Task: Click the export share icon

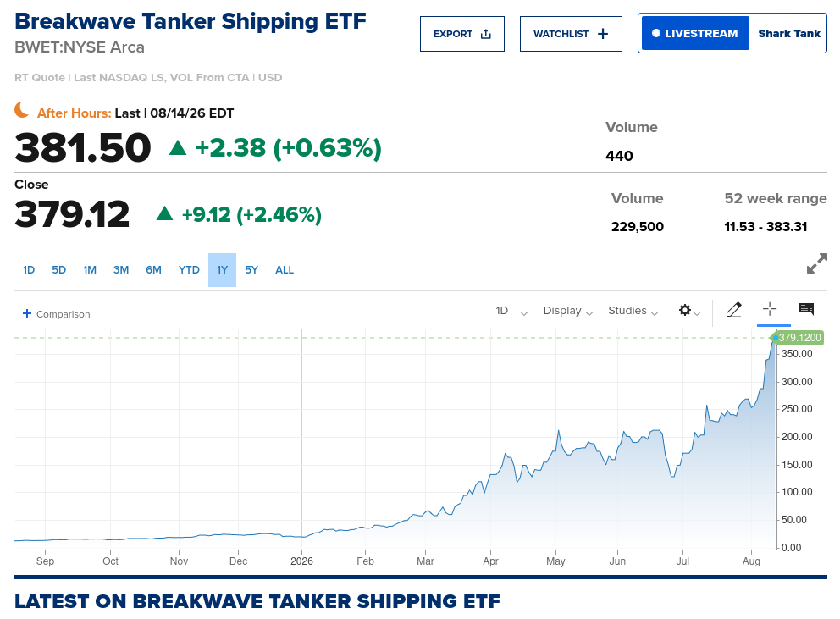Action: pos(486,35)
